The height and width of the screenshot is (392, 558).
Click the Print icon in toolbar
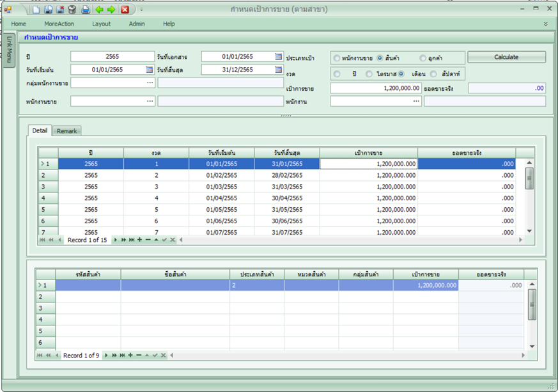point(85,10)
